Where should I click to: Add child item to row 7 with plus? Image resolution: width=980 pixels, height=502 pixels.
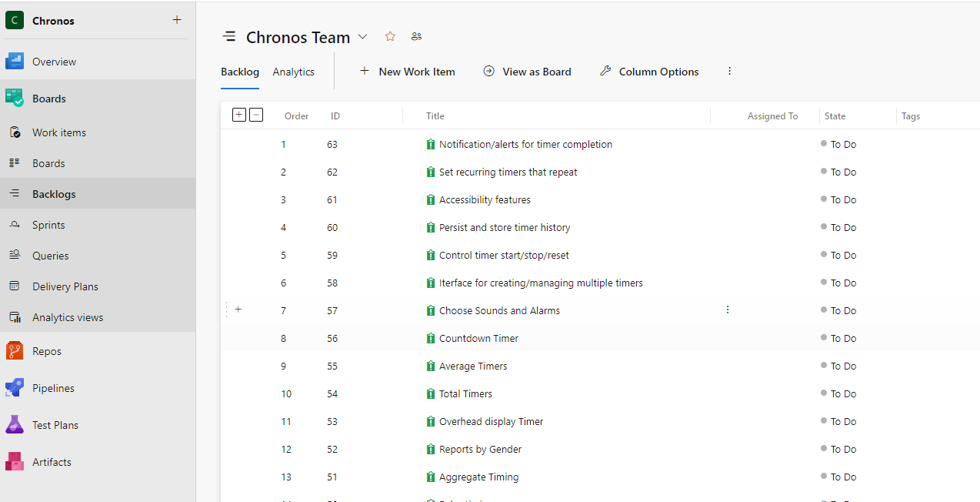click(x=238, y=310)
